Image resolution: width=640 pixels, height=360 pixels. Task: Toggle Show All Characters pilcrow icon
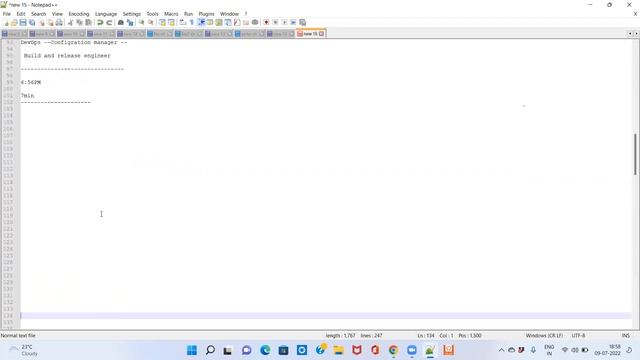pos(191,22)
